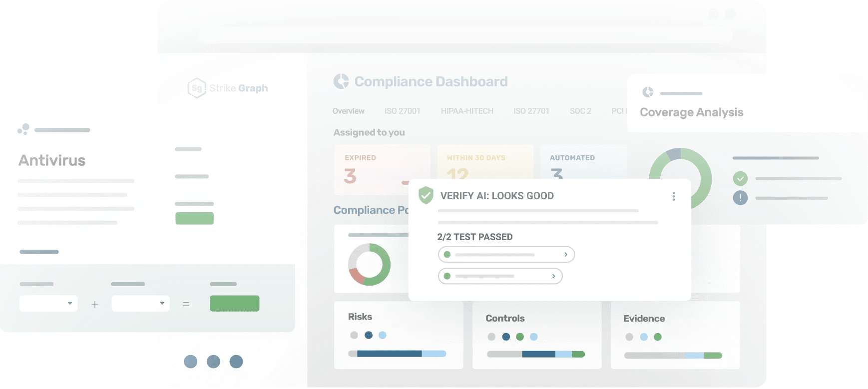Select the dark blue Risks legend dot

(x=369, y=335)
